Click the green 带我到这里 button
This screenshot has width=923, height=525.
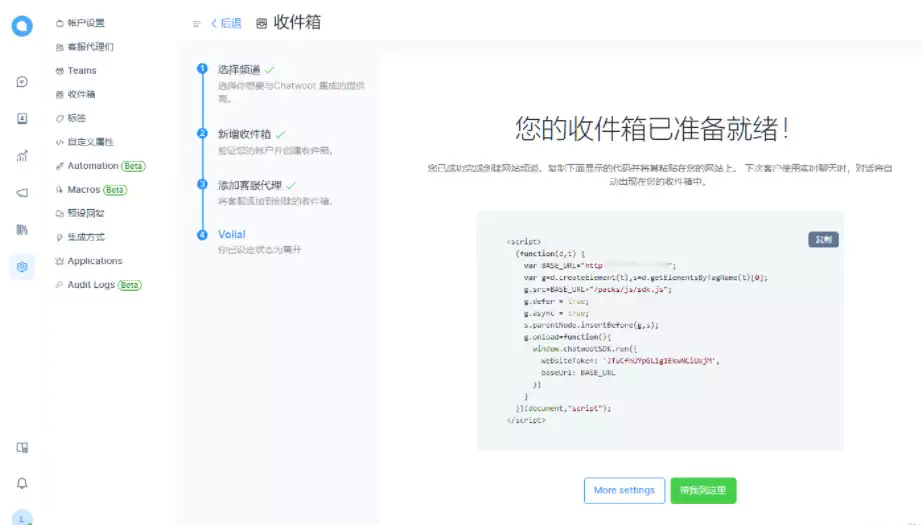pos(703,490)
